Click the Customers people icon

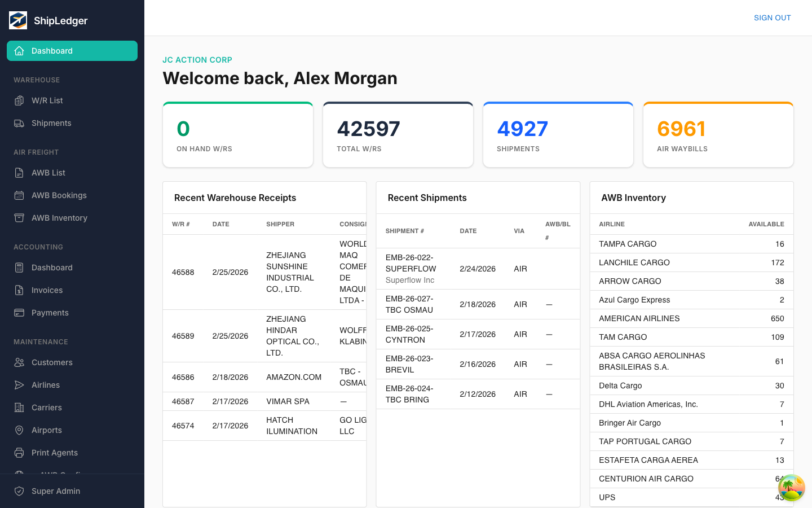coord(19,362)
